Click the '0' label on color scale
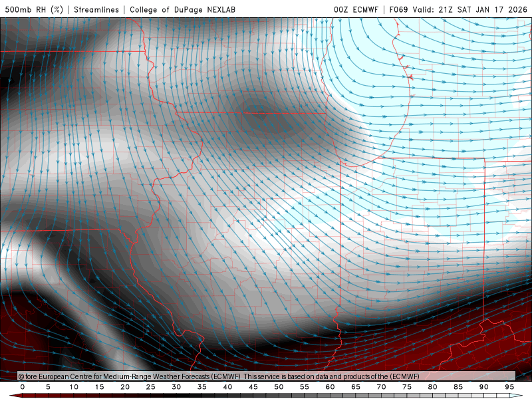This screenshot has height=399, width=532. 23,387
